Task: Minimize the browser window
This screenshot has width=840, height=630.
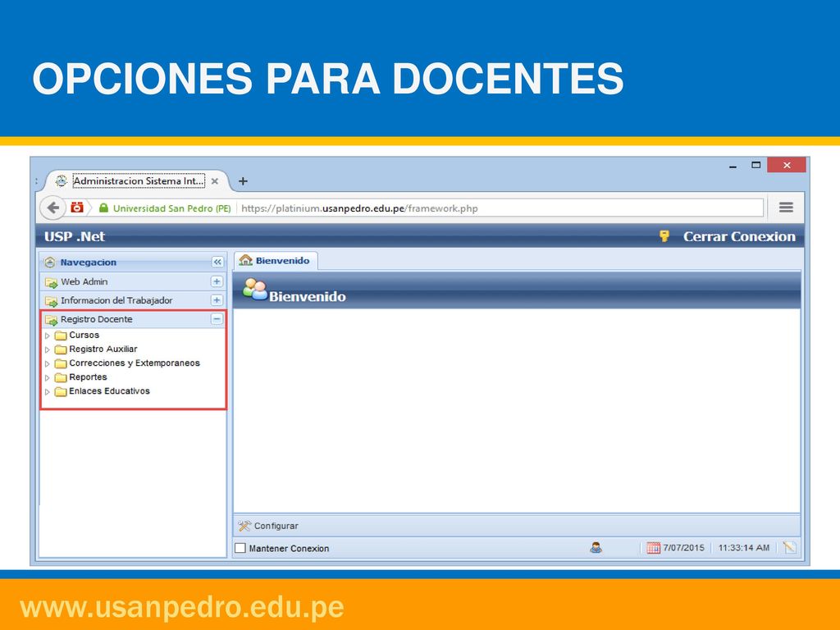Action: [733, 166]
